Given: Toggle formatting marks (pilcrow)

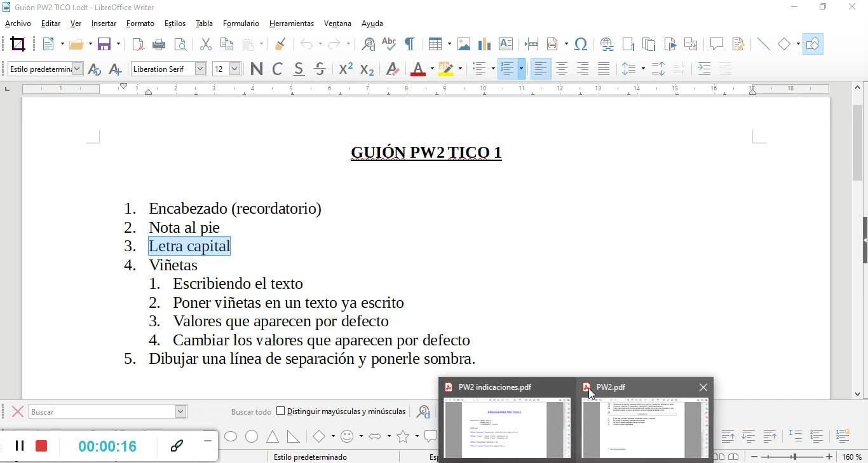Looking at the screenshot, I should coord(410,44).
